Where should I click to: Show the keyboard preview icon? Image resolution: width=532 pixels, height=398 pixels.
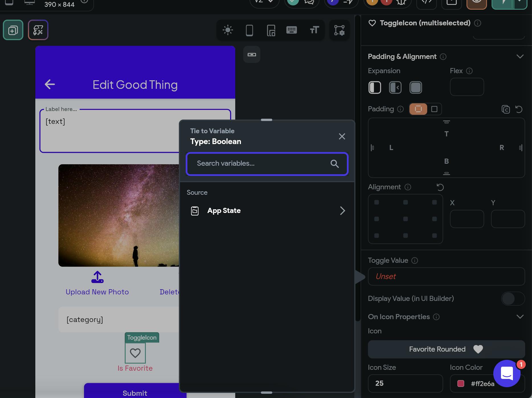point(292,30)
